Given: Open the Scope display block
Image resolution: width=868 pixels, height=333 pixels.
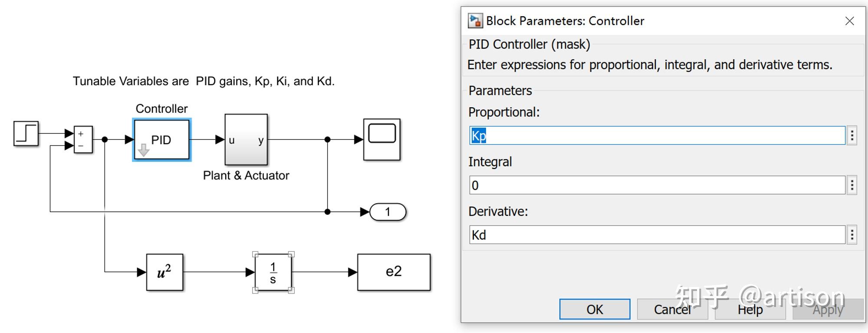Looking at the screenshot, I should tap(381, 139).
